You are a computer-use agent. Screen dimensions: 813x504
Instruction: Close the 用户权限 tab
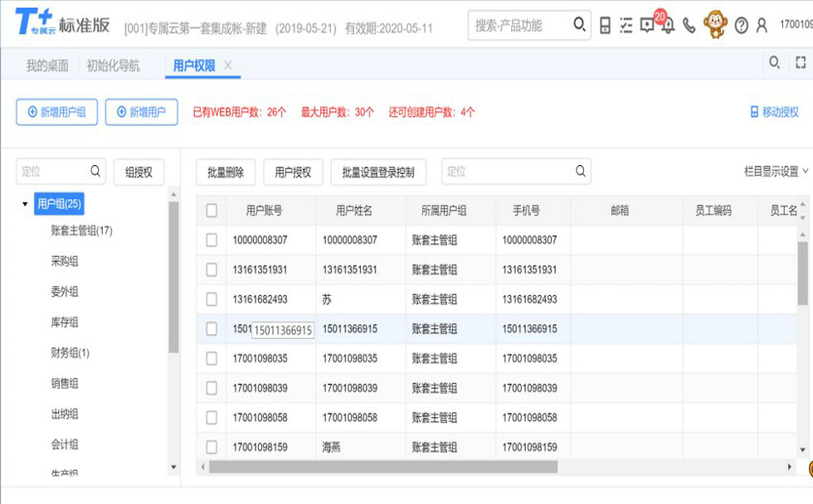(x=228, y=65)
